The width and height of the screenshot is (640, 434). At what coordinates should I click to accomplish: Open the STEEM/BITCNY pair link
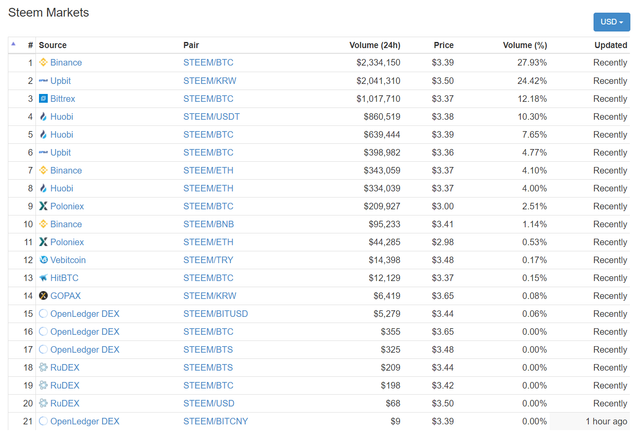coord(216,421)
